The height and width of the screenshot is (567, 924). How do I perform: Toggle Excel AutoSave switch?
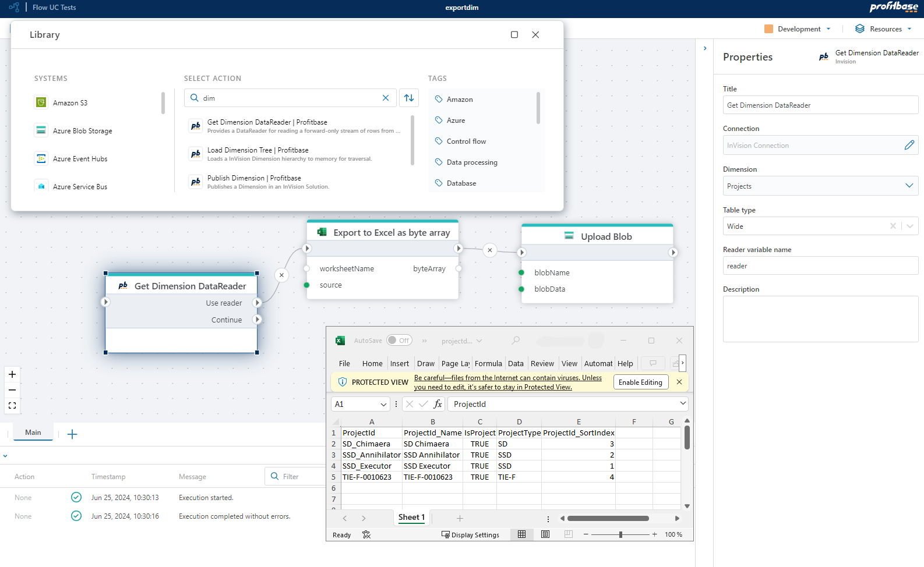click(x=399, y=341)
